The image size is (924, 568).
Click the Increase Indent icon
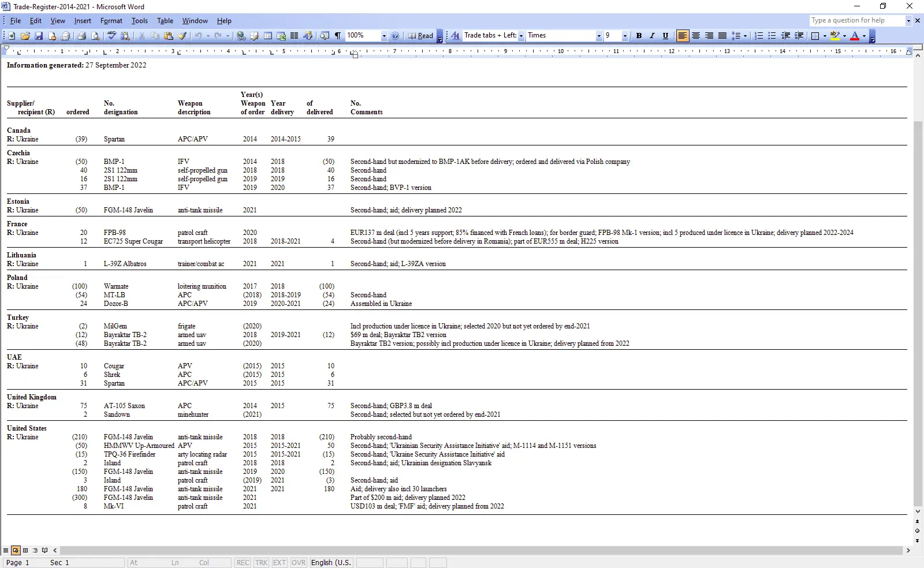click(x=799, y=36)
